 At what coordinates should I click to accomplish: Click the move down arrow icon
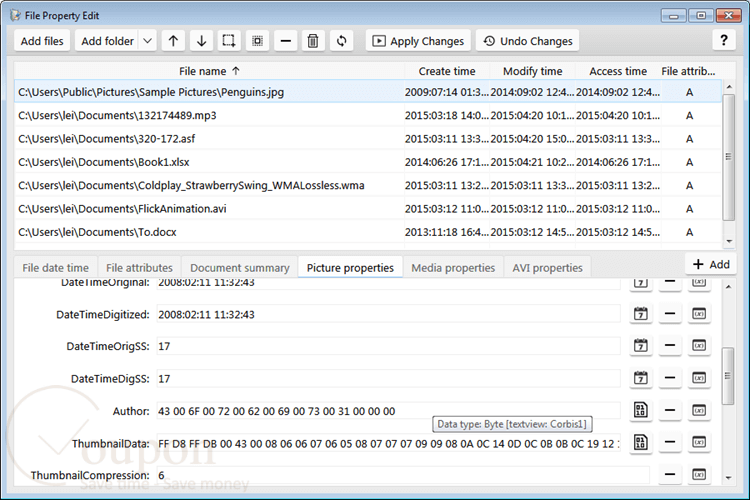pos(201,41)
